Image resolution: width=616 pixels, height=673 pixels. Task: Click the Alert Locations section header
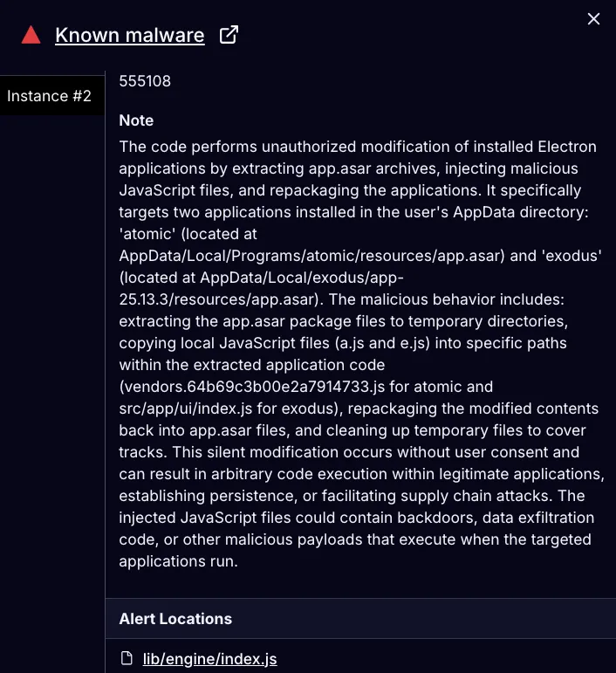[175, 619]
